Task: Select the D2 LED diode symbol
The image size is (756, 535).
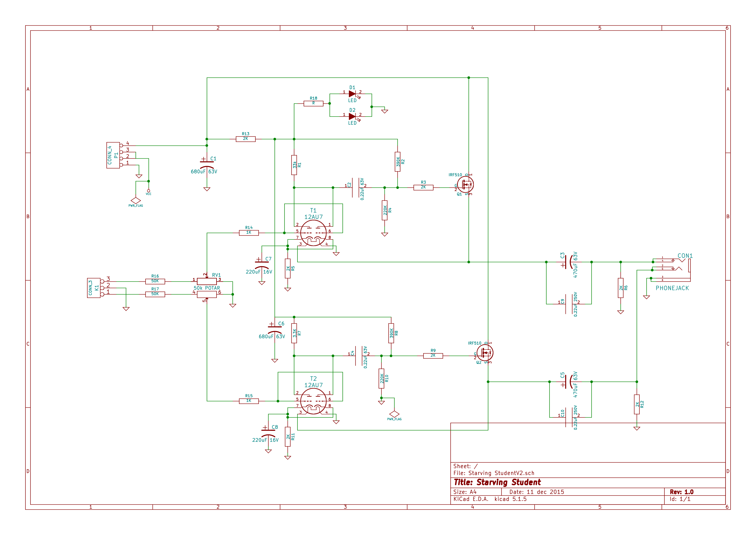Action: click(x=352, y=117)
